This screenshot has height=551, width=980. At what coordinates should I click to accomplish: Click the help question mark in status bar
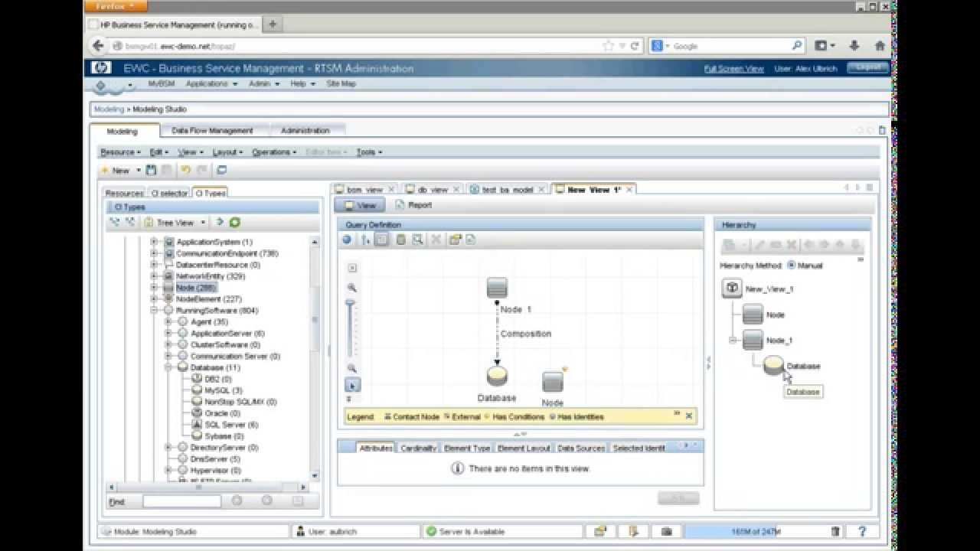(861, 531)
